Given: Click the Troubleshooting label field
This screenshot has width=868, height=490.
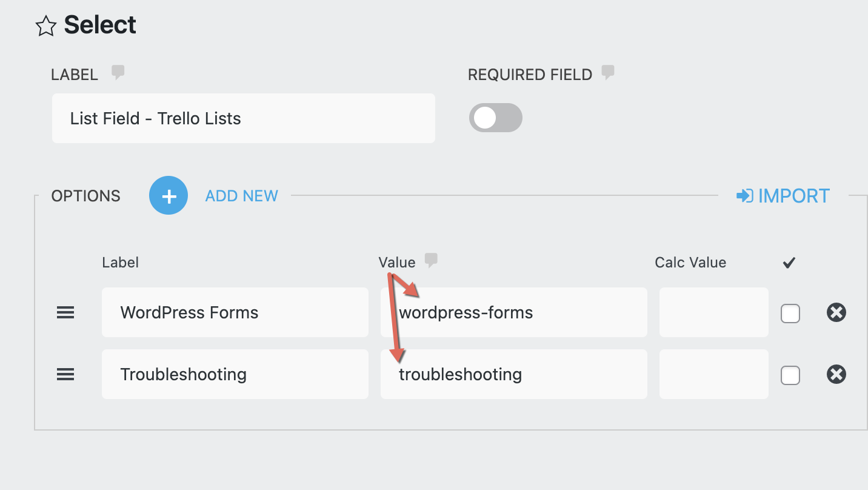Looking at the screenshot, I should click(x=235, y=375).
